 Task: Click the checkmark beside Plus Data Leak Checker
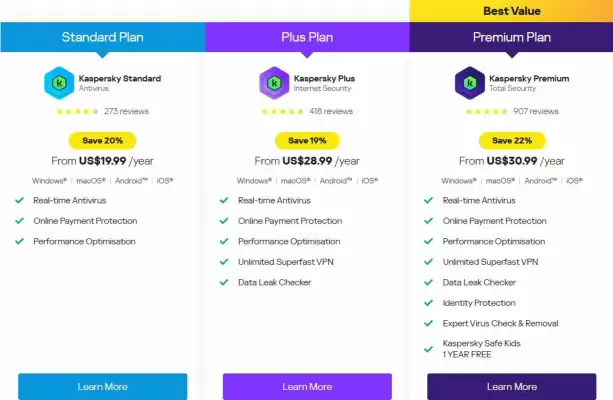tap(224, 282)
